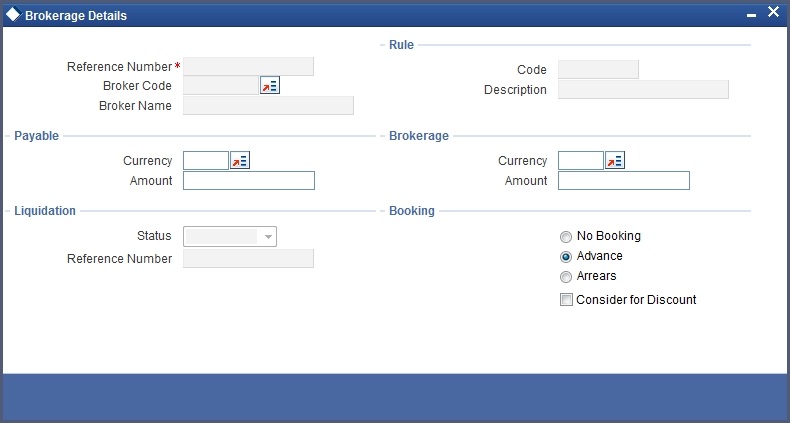Close the Brokerage Details window
Viewport: 790px width, 423px height.
click(773, 12)
